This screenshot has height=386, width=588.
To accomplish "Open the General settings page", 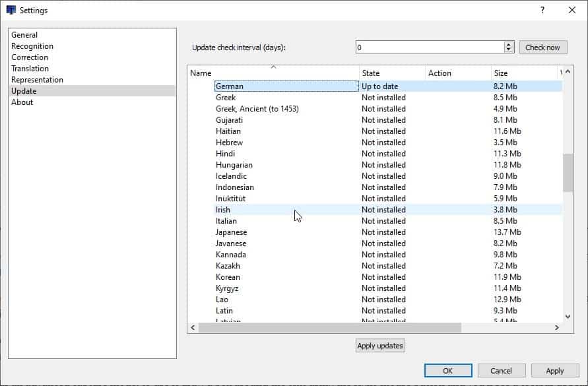I will [24, 35].
